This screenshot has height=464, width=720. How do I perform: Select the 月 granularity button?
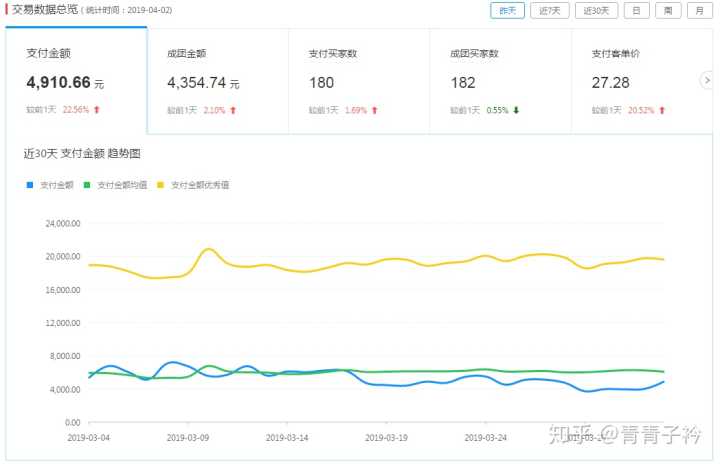coord(699,10)
